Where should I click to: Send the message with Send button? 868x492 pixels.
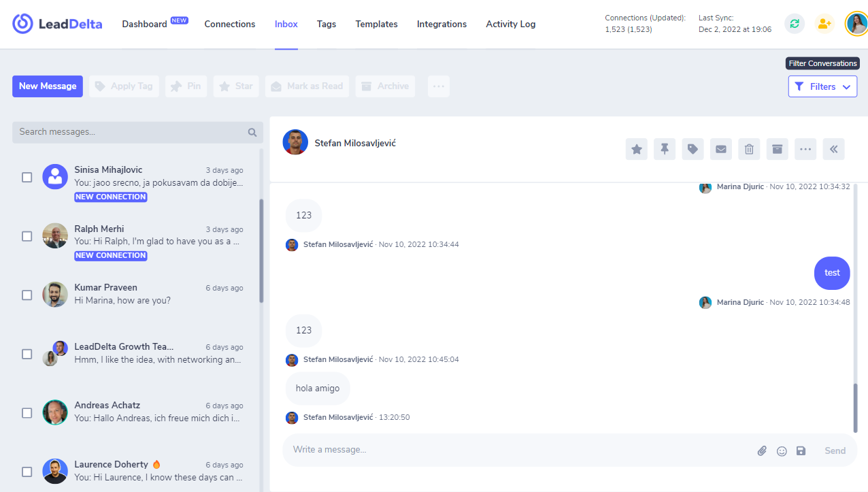[x=835, y=450]
